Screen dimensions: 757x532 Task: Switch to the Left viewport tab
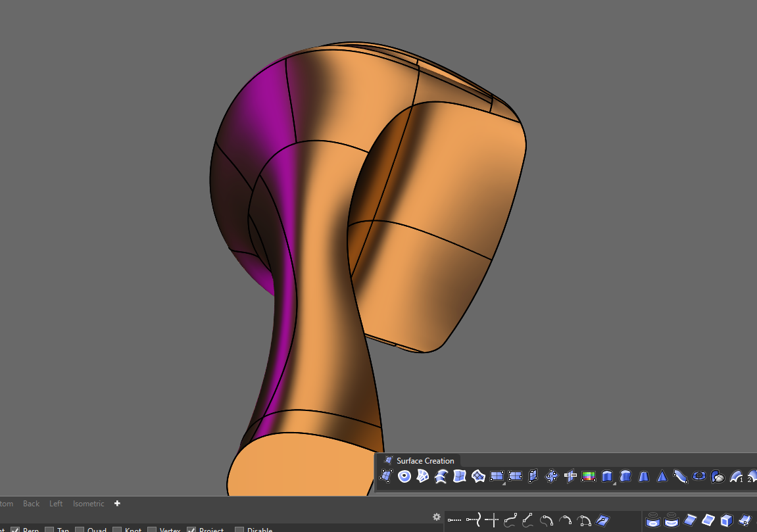pyautogui.click(x=56, y=504)
